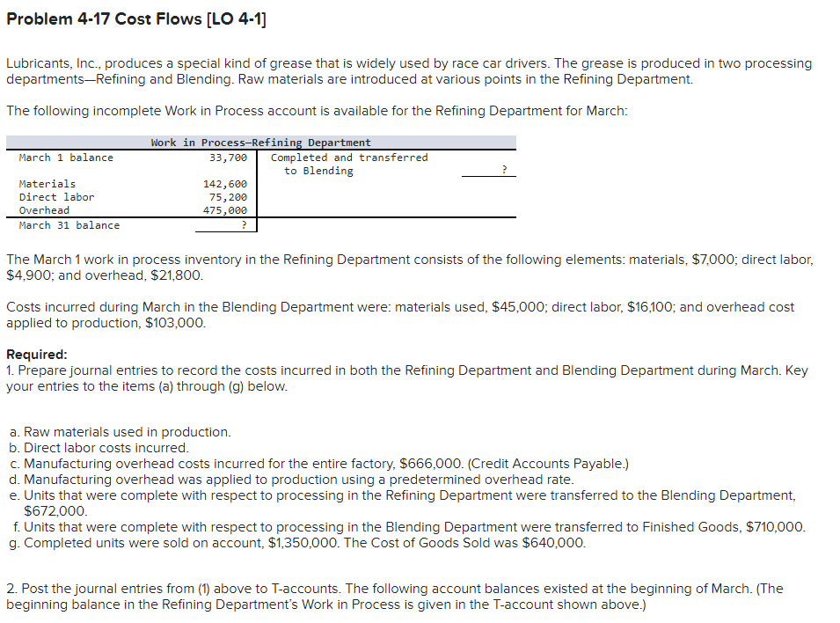
Task: Click the Completed and transferred question mark field
Action: pos(488,170)
